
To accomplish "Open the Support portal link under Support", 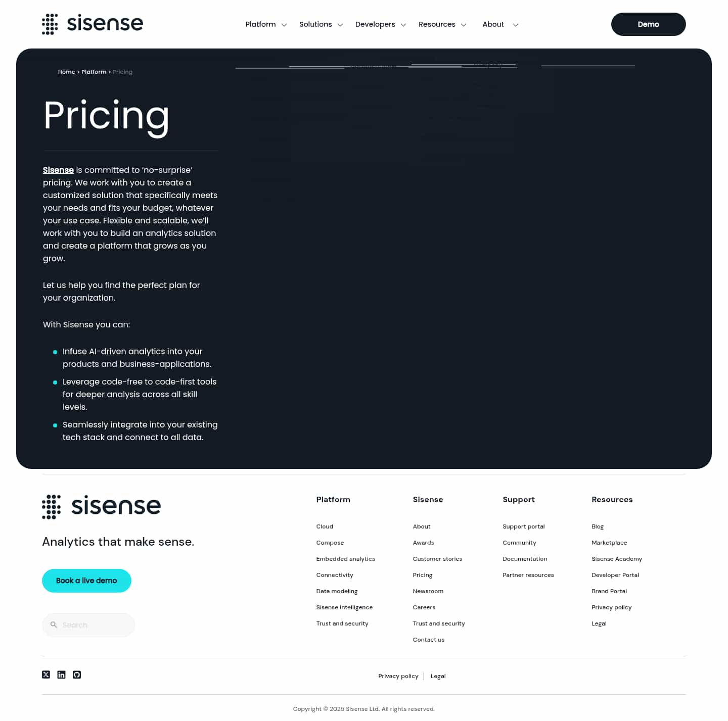I will [x=524, y=526].
